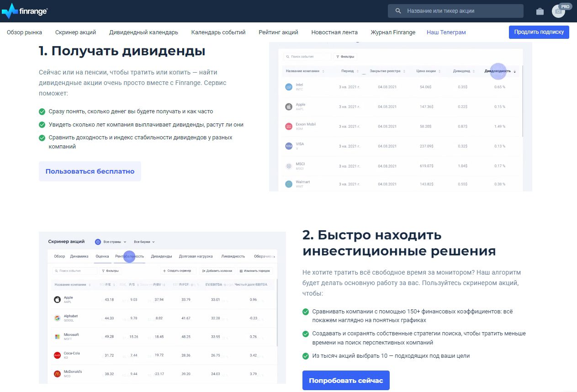Expand the truncated Оборачиваемость tab via its arrow
The width and height of the screenshot is (577, 392).
point(273,256)
